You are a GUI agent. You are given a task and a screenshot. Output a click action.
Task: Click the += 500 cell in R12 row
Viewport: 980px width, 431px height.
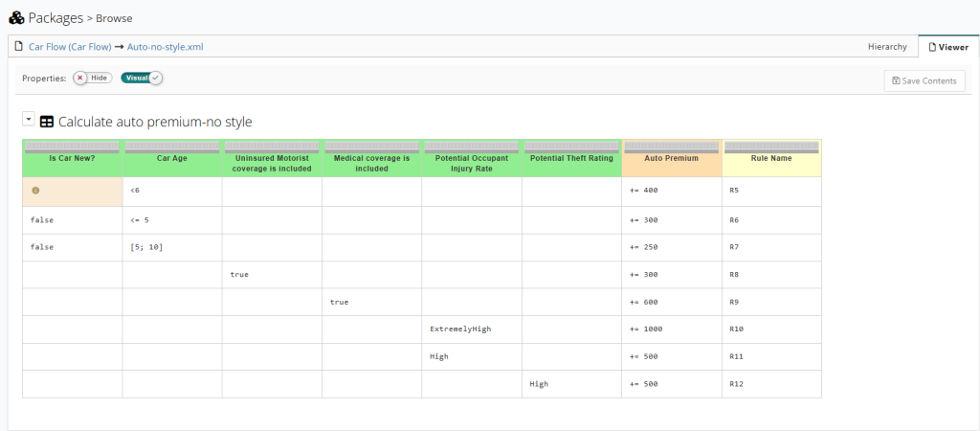click(x=672, y=384)
